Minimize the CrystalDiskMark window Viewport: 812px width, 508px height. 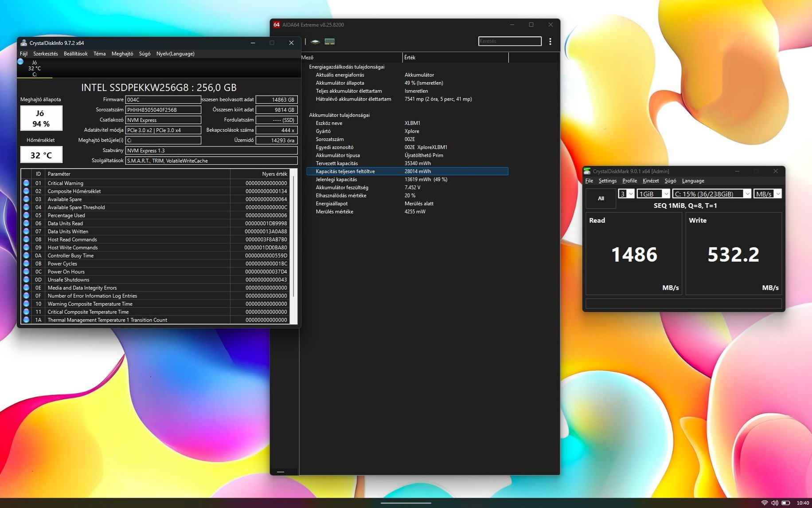click(737, 171)
